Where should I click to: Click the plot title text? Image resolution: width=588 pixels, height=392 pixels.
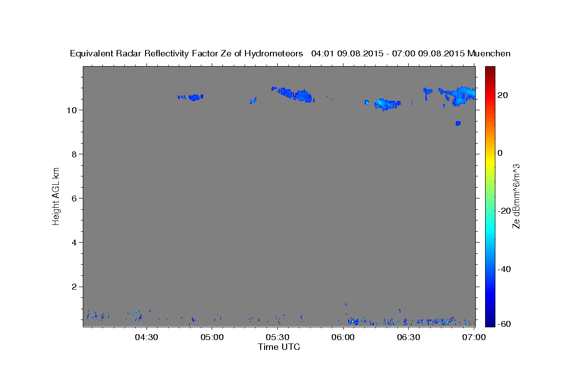pos(290,53)
